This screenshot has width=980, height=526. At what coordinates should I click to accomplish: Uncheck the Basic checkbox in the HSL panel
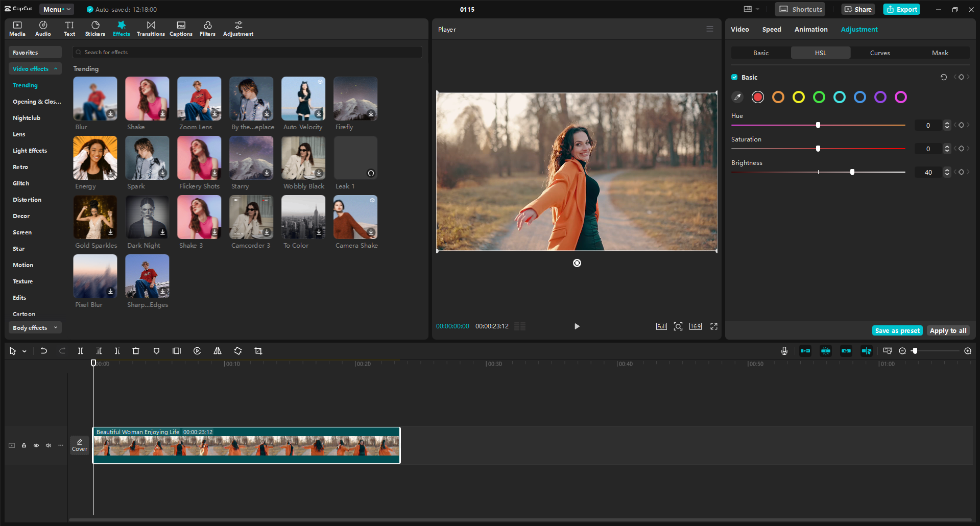tap(734, 77)
